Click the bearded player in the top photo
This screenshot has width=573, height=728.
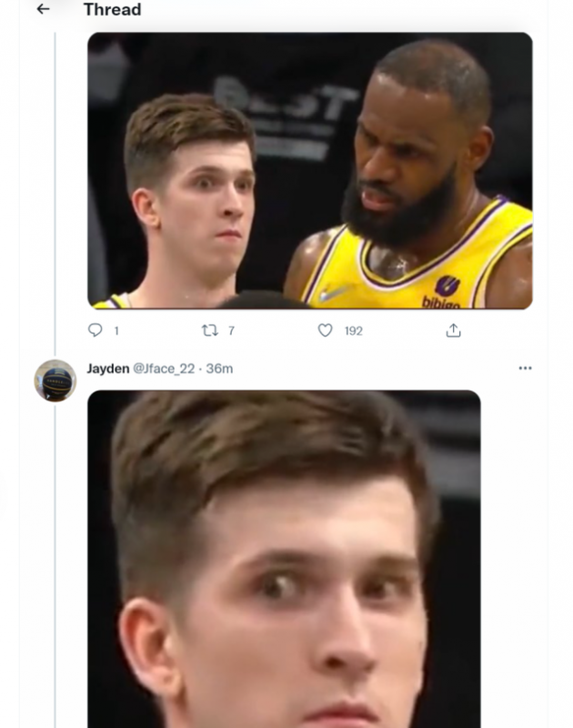point(409,173)
